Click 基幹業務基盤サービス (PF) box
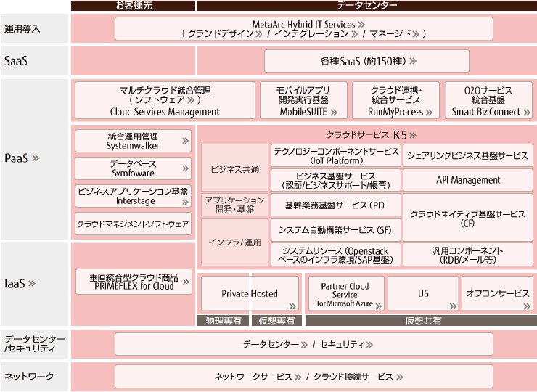 pyautogui.click(x=336, y=205)
